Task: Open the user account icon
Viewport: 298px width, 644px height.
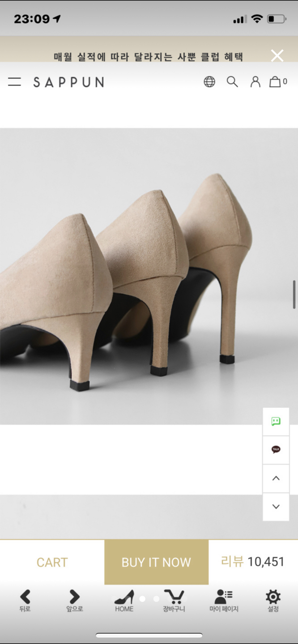Action: tap(255, 82)
